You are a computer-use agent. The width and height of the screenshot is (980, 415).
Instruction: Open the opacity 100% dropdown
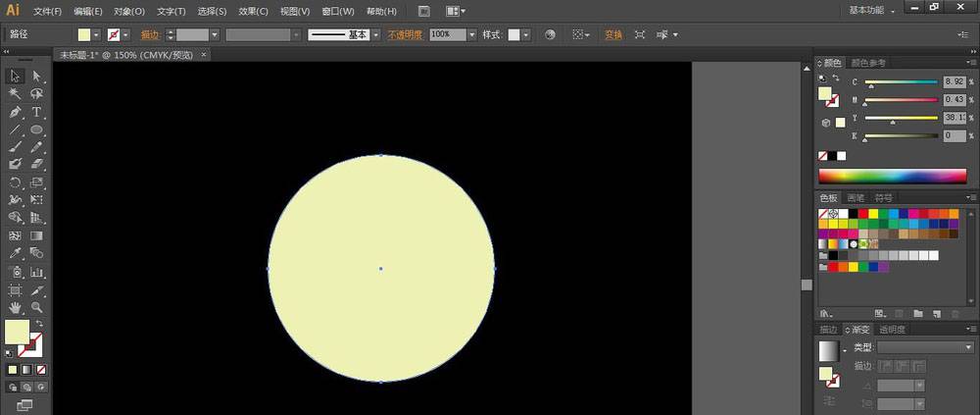click(x=471, y=34)
